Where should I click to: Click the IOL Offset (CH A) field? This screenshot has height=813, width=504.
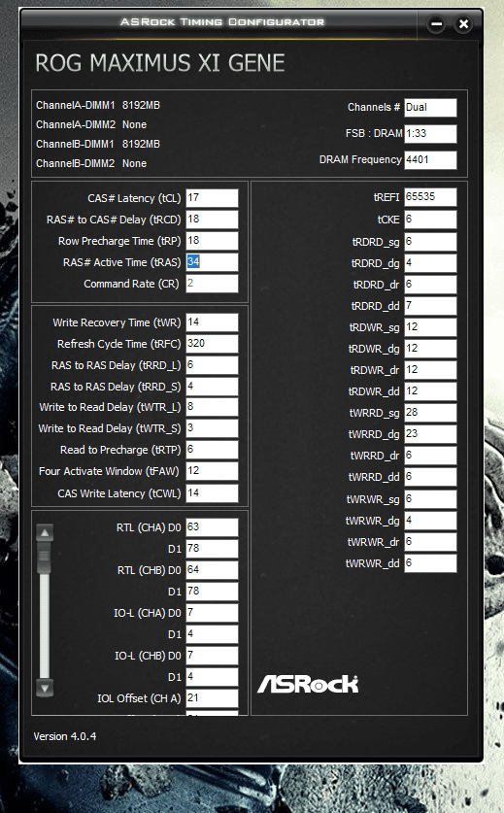[212, 697]
